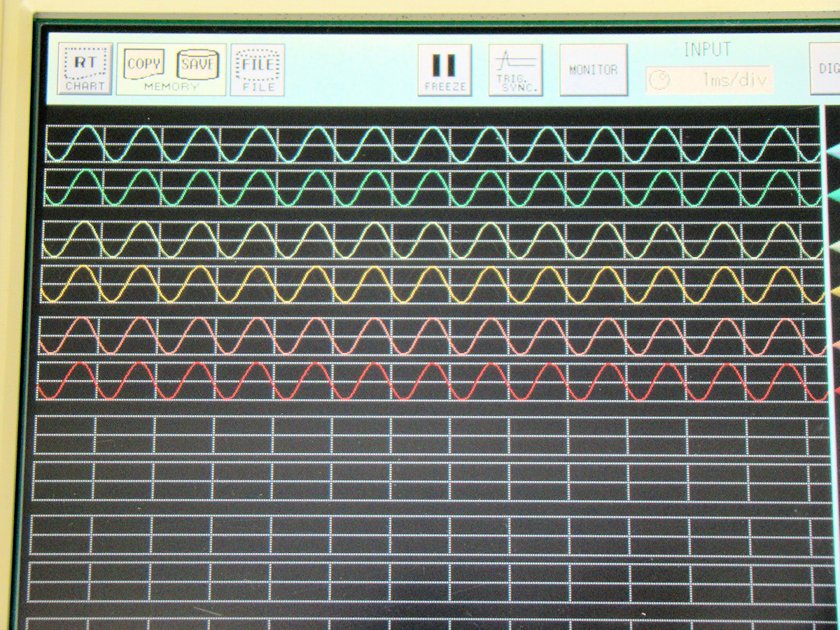Select the DIG button at the right edge
840x630 pixels.
click(825, 69)
